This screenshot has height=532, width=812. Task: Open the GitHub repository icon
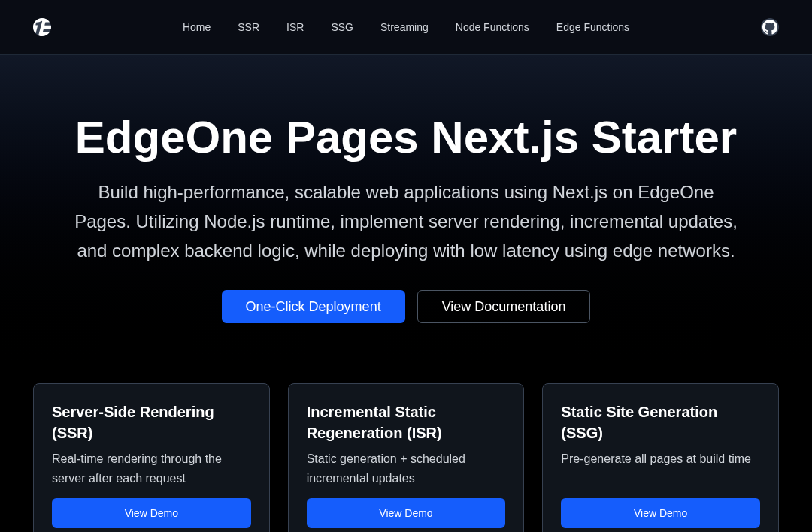click(x=770, y=27)
